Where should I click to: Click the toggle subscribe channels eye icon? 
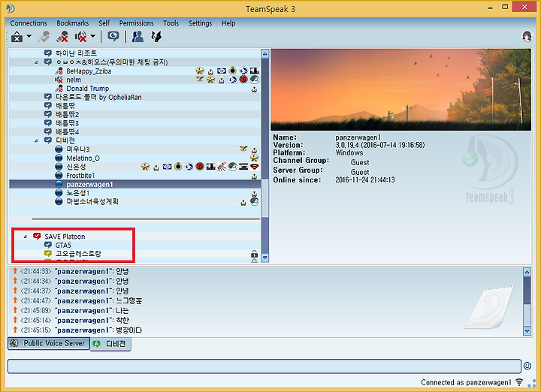[x=113, y=36]
